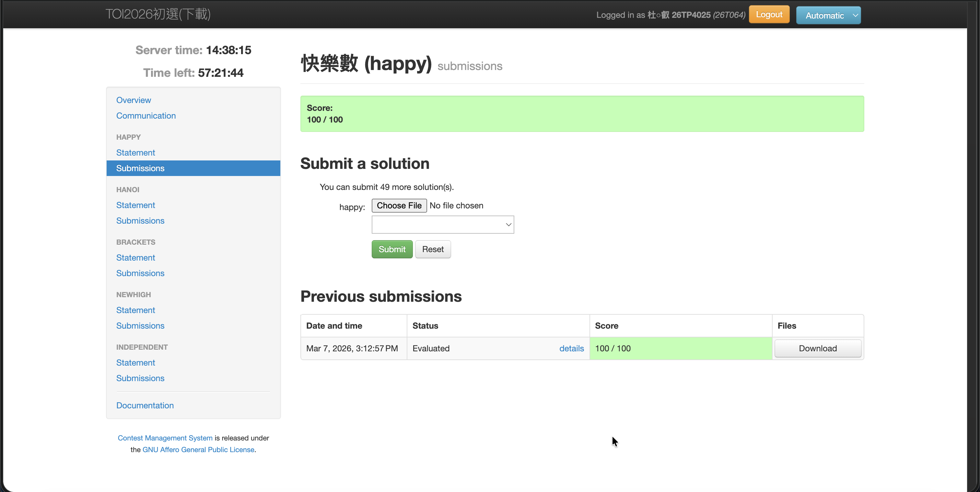The image size is (980, 492).
Task: Expand the submission language select box
Action: pyautogui.click(x=442, y=225)
